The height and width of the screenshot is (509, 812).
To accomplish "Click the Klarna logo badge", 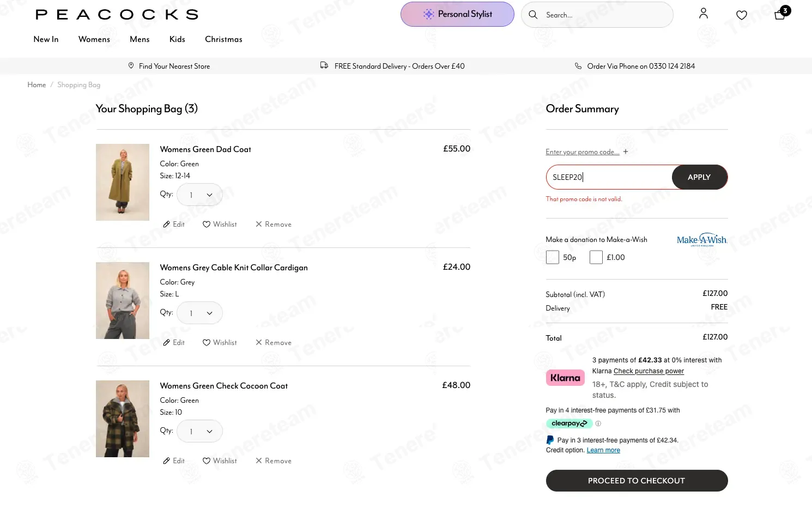I will tap(565, 378).
